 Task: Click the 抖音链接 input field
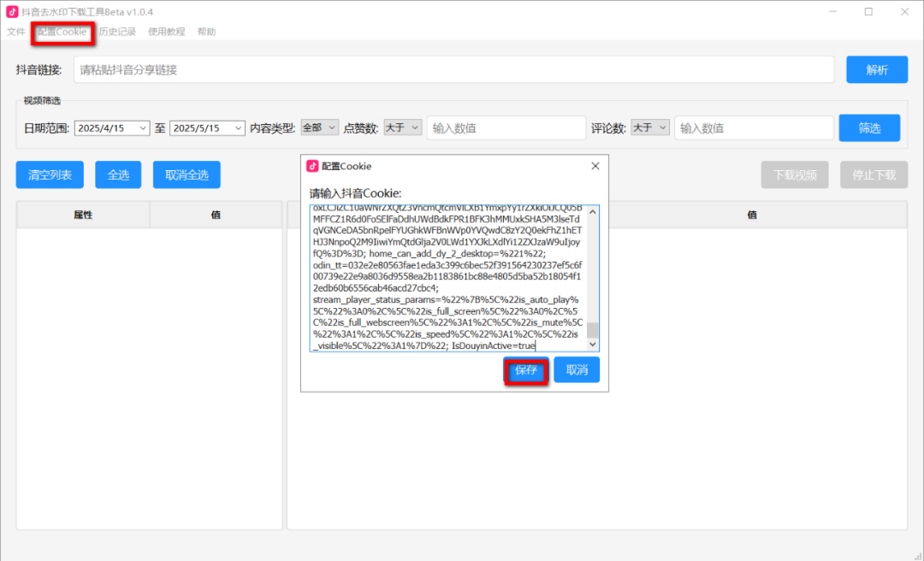[453, 70]
